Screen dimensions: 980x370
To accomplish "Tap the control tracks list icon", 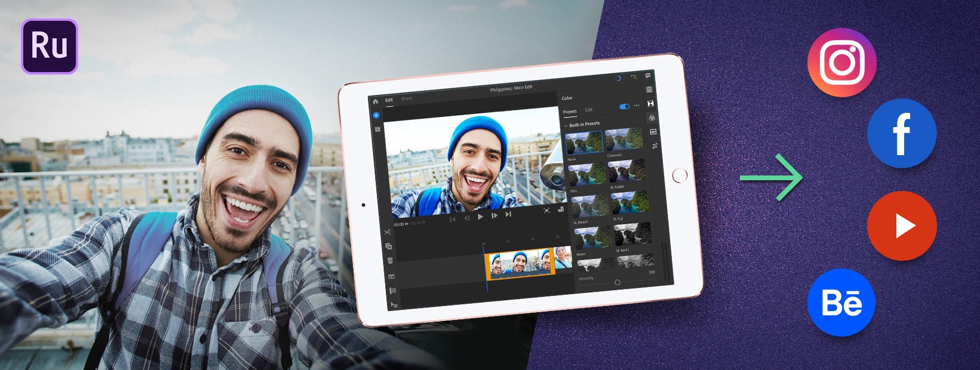I will (x=392, y=290).
